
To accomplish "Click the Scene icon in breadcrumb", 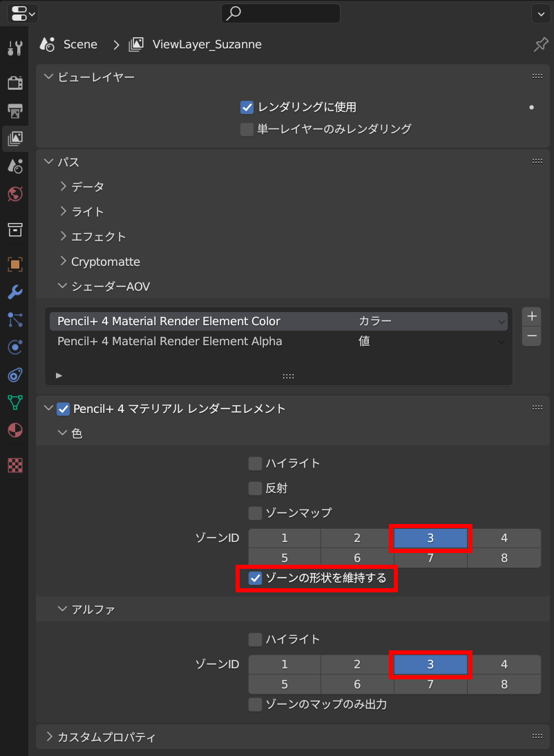I will (47, 45).
